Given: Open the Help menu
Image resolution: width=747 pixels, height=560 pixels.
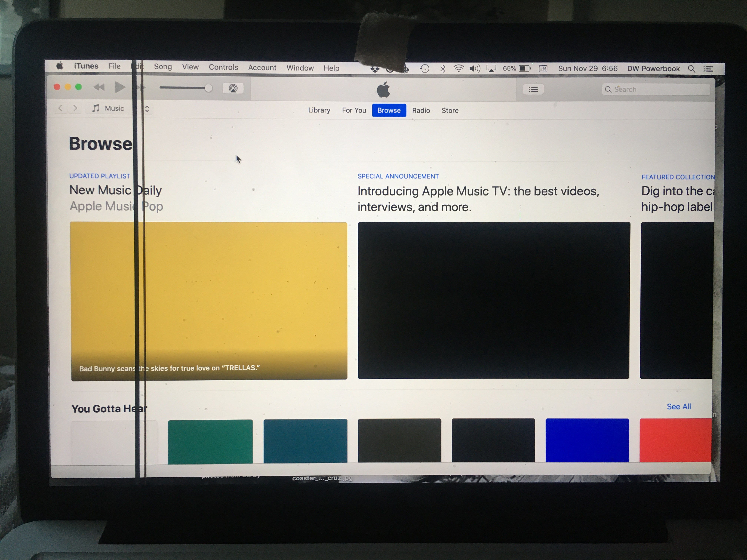Looking at the screenshot, I should [x=331, y=68].
